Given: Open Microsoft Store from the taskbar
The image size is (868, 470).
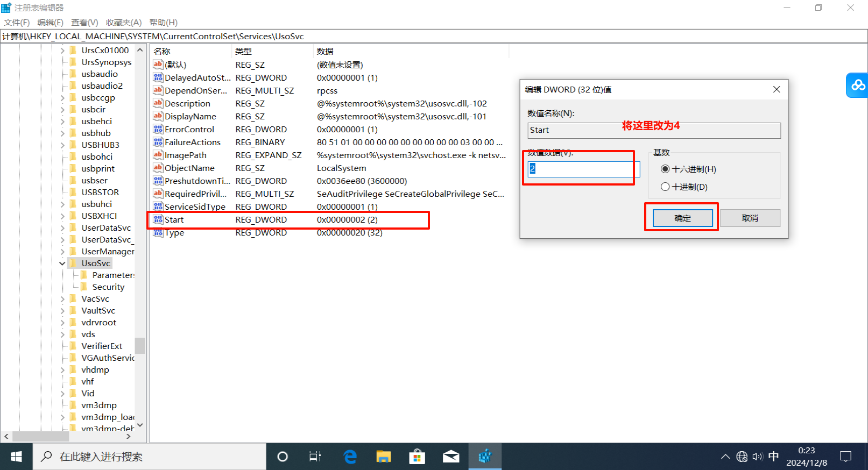Looking at the screenshot, I should tap(417, 457).
